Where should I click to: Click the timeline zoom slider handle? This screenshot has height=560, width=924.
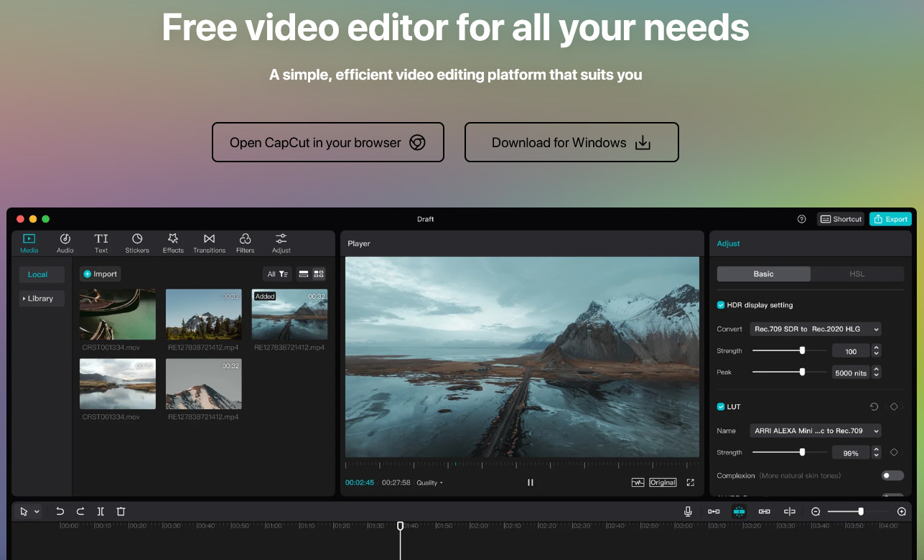[861, 511]
